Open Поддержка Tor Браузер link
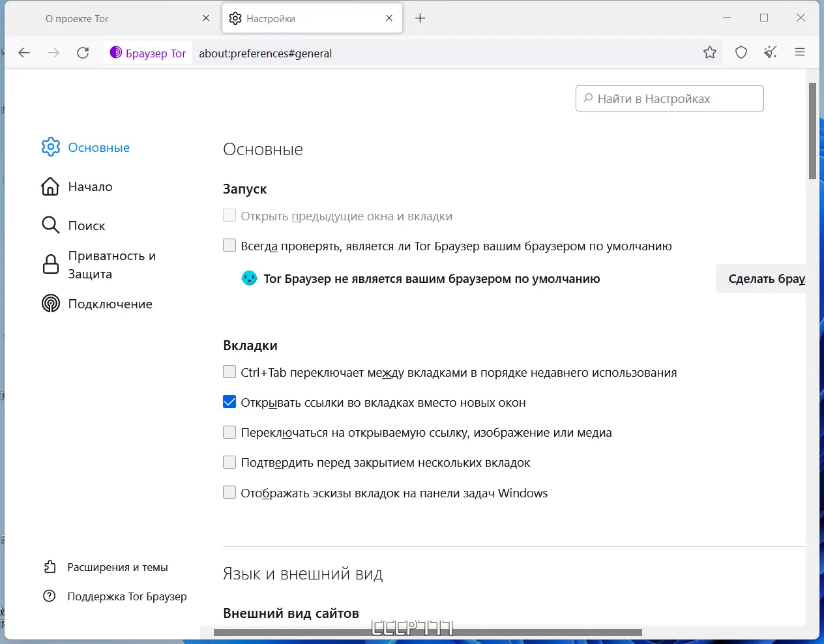Screen dimensions: 824x644 click(x=127, y=596)
